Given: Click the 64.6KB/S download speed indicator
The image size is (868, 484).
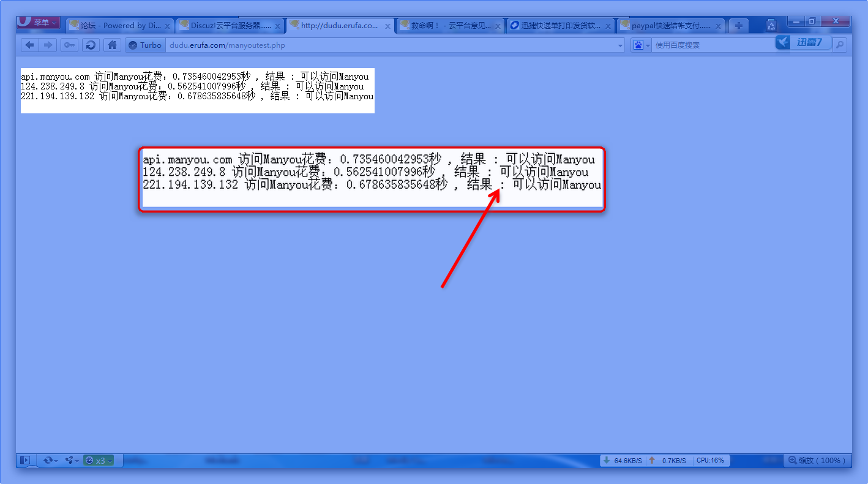Looking at the screenshot, I should coord(623,461).
